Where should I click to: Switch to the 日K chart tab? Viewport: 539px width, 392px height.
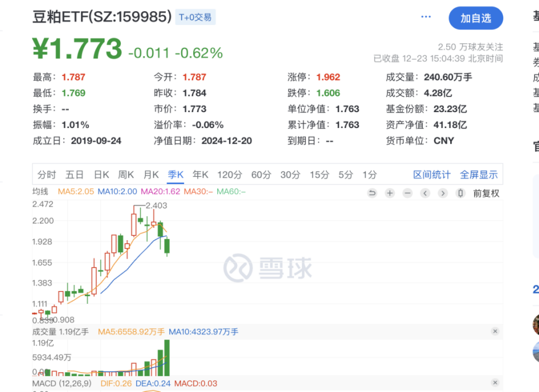click(102, 175)
